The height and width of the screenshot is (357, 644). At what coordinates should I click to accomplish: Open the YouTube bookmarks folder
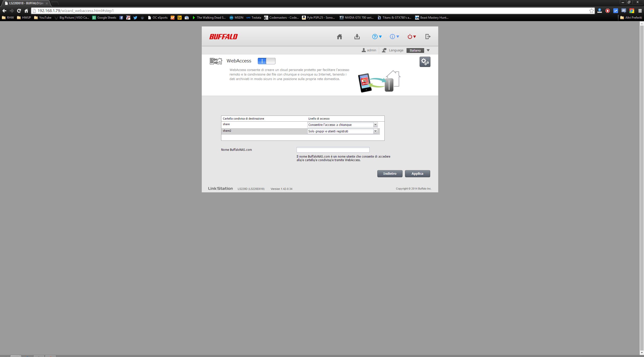[x=43, y=18]
